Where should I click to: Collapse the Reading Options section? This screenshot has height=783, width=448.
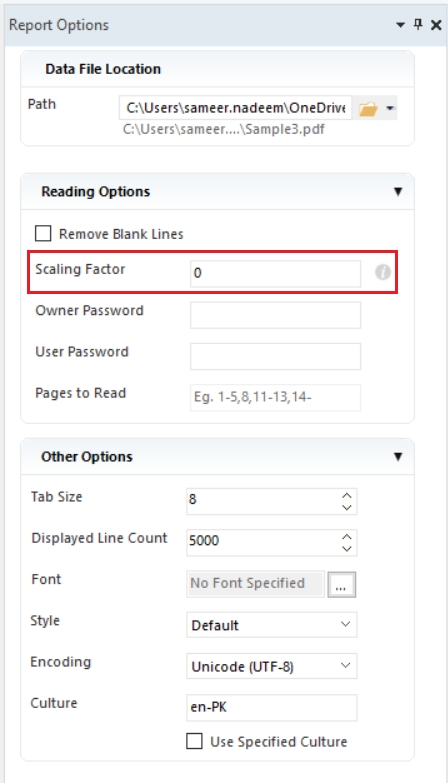(x=398, y=191)
